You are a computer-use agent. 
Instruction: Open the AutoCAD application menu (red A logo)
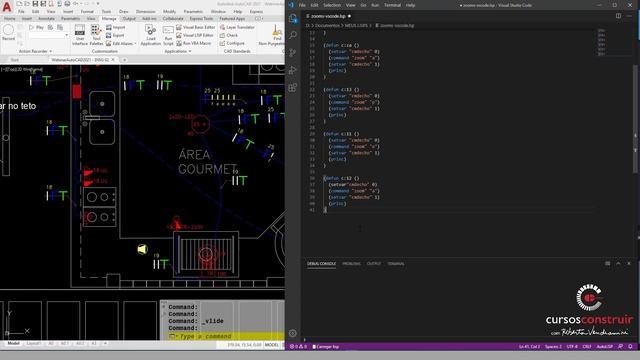[7, 7]
